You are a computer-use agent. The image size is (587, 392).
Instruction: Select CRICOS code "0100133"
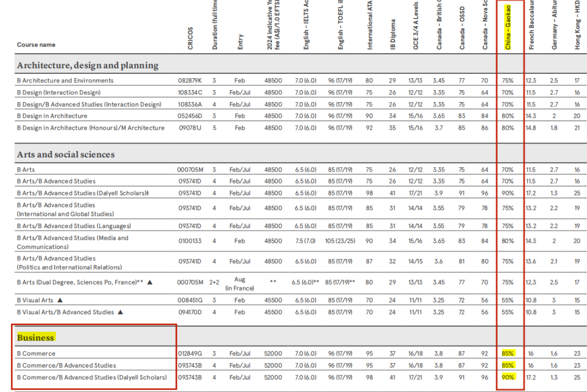click(190, 241)
